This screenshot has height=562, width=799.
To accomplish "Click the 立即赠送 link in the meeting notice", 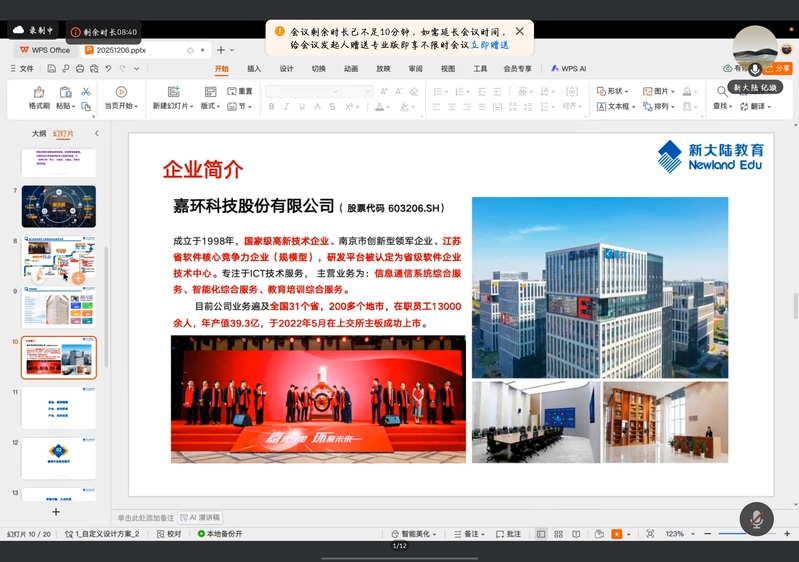I will (x=490, y=45).
